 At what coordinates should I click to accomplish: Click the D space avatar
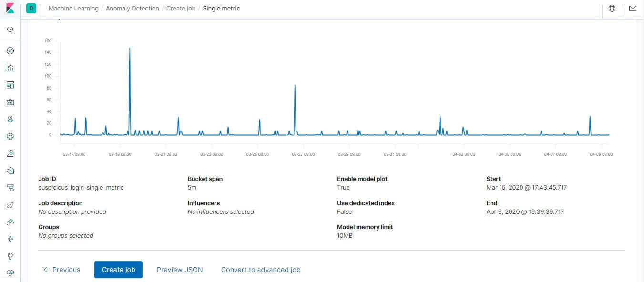coord(31,8)
